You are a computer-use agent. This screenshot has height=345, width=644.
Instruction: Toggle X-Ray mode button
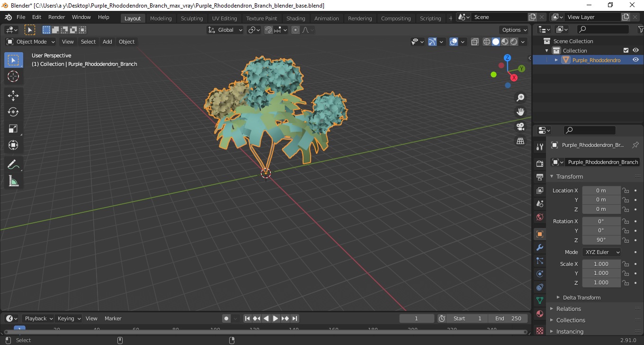475,42
